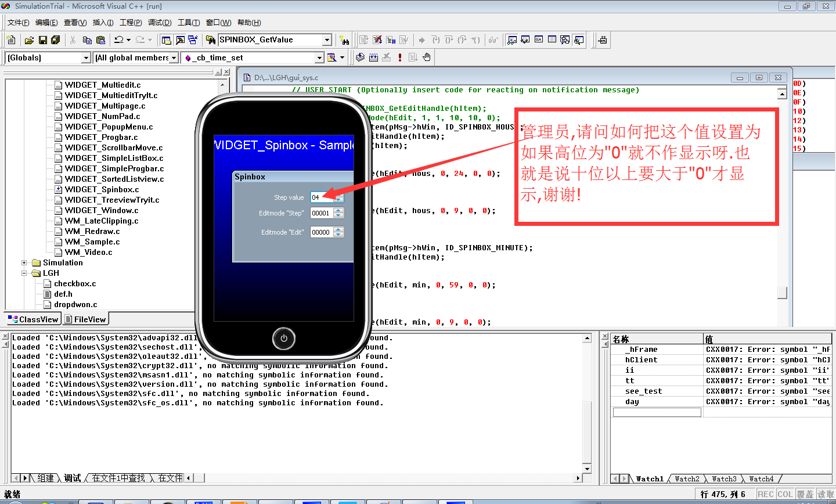
Task: Switch to the ClassView tab
Action: tap(34, 319)
